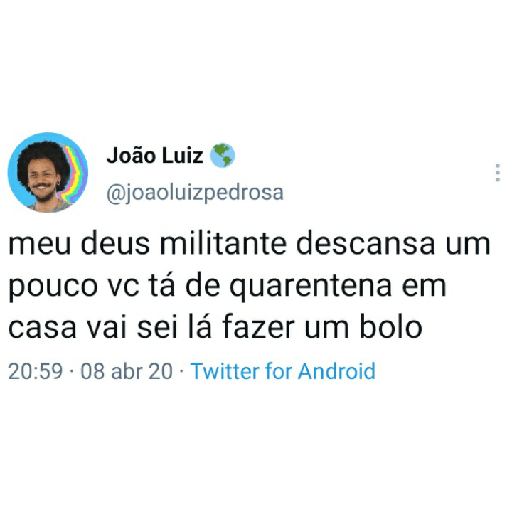Click the word casa in the tweet
512x512 pixels.
coord(42,329)
